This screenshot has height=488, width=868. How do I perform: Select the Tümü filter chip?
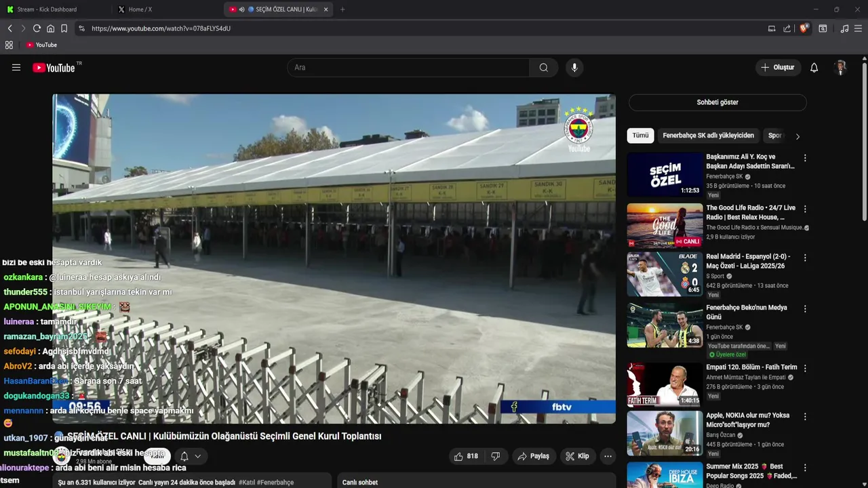coord(640,136)
